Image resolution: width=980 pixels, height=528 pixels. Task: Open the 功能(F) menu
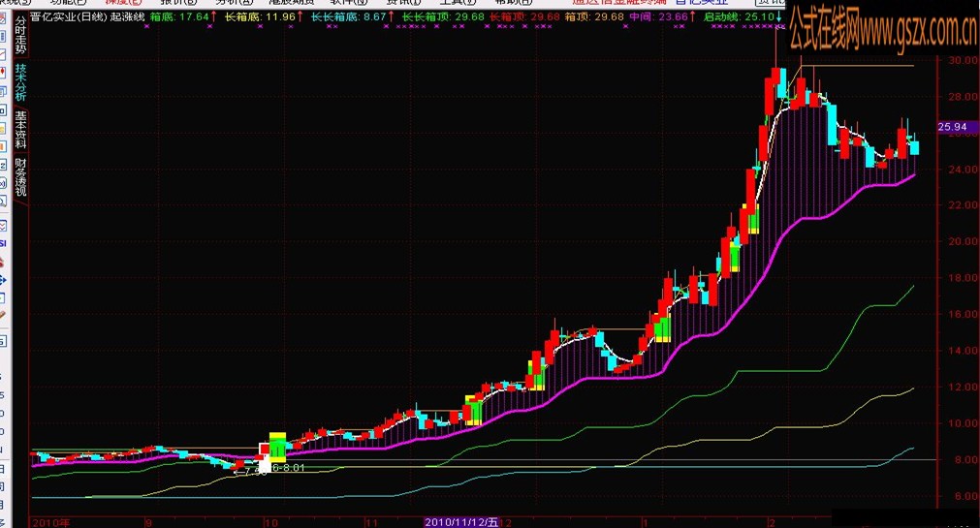click(69, 2)
